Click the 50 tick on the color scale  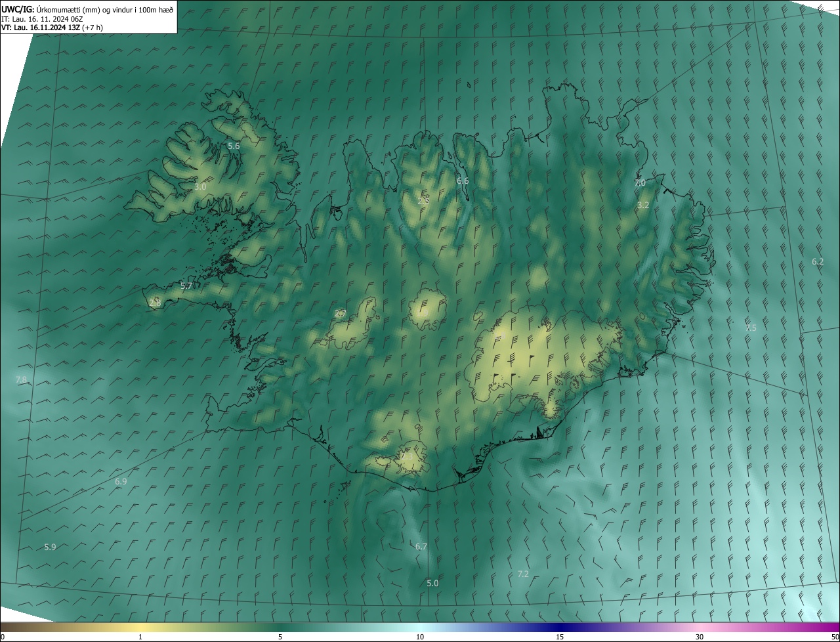click(835, 637)
